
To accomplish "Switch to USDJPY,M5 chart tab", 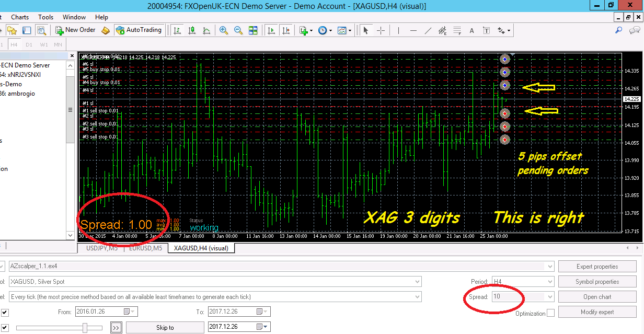I will [101, 248].
